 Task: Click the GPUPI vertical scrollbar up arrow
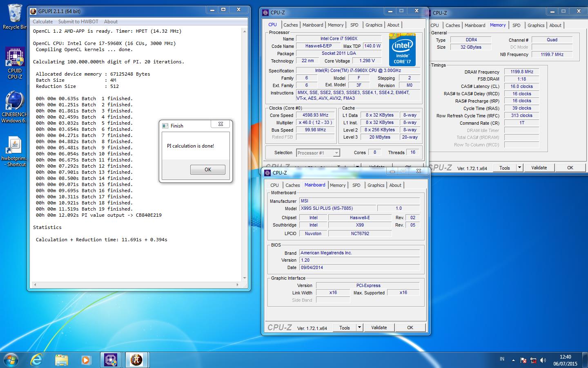click(245, 31)
